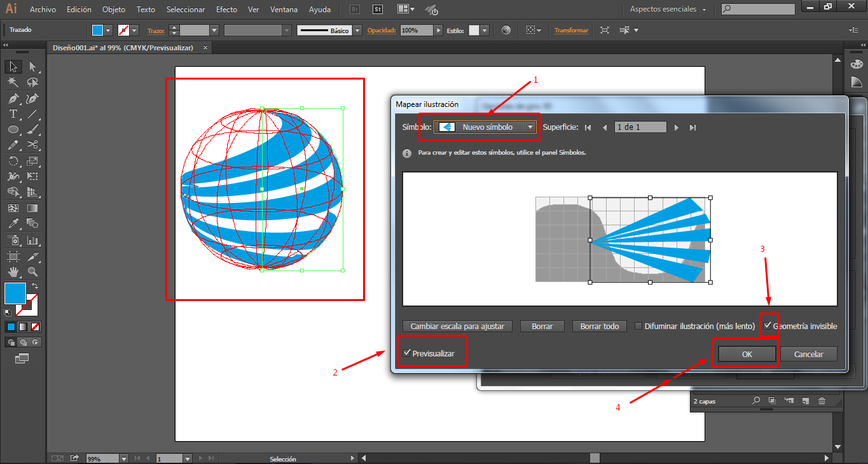The image size is (868, 464).
Task: Confirm with the OK button
Action: [x=747, y=355]
